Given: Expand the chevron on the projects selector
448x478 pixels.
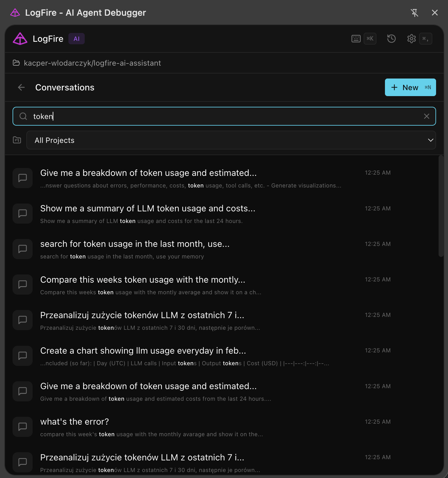Looking at the screenshot, I should tap(430, 140).
